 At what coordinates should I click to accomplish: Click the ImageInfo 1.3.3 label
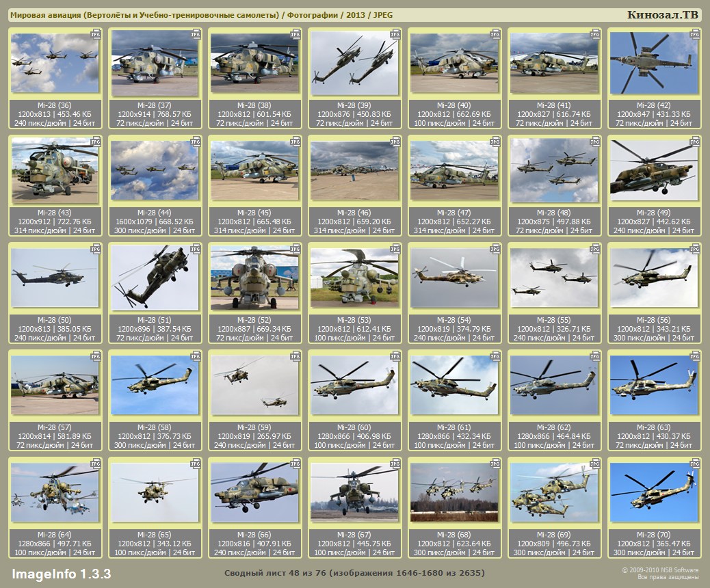click(61, 574)
